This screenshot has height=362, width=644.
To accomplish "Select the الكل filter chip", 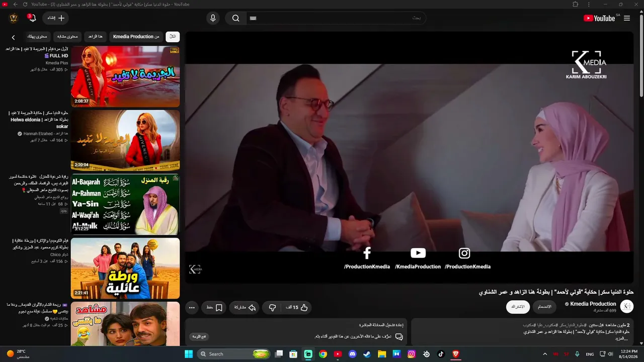I will 173,36.
